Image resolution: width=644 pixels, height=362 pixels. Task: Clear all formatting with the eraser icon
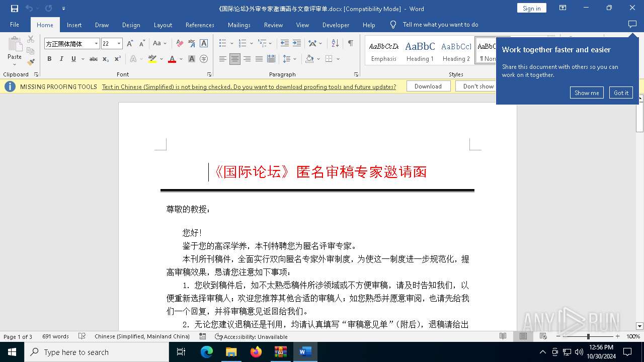180,44
